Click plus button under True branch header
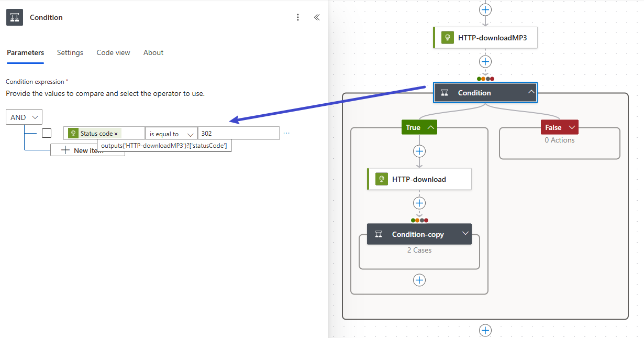This screenshot has height=338, width=644. [419, 151]
